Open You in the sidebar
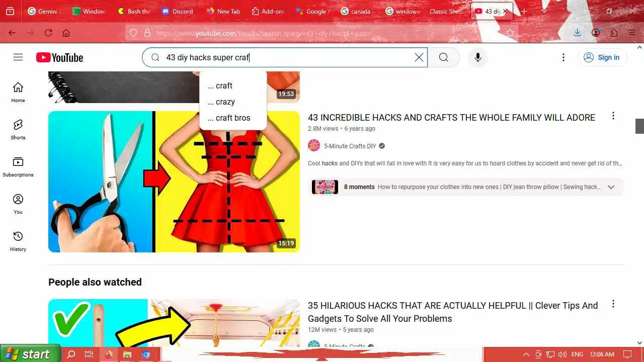Viewport: 644px width, 362px height. coord(18,204)
